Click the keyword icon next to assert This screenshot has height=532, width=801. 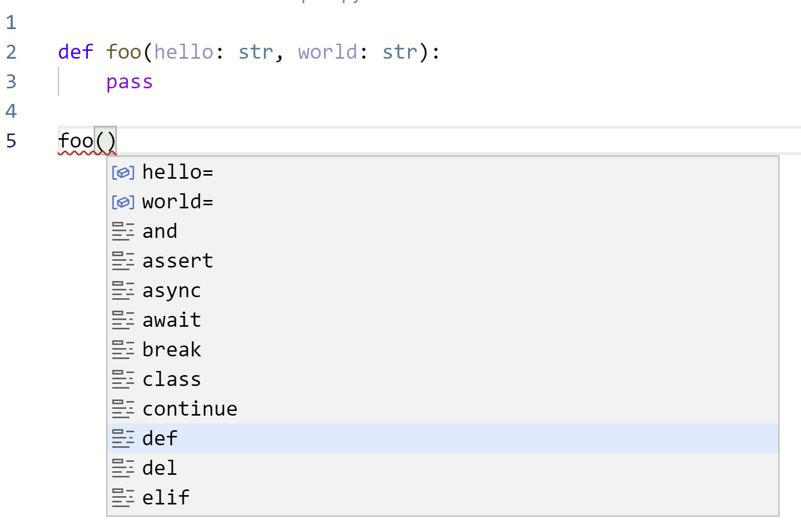coord(123,261)
